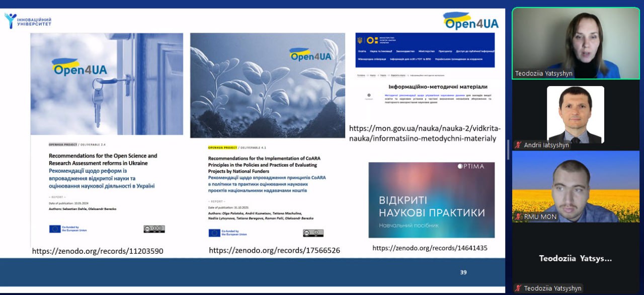Open the zenodo.org/records/14641435 link
The image size is (644, 295).
point(430,248)
